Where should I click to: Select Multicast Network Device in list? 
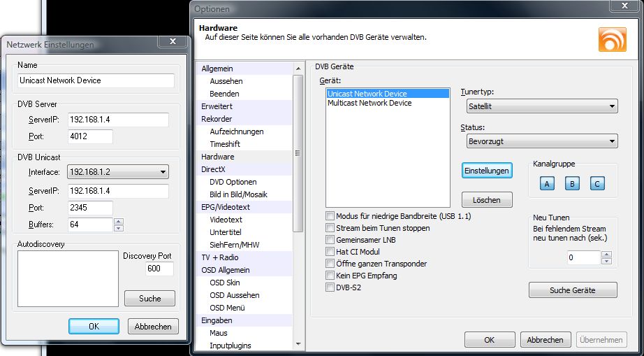pos(369,103)
